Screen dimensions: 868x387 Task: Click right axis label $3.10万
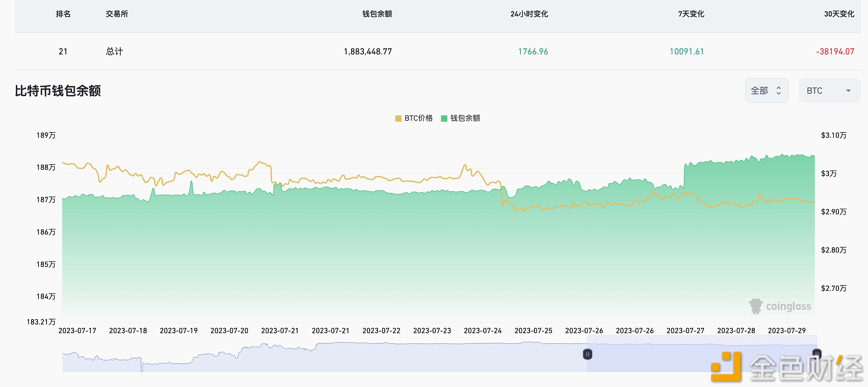[834, 135]
